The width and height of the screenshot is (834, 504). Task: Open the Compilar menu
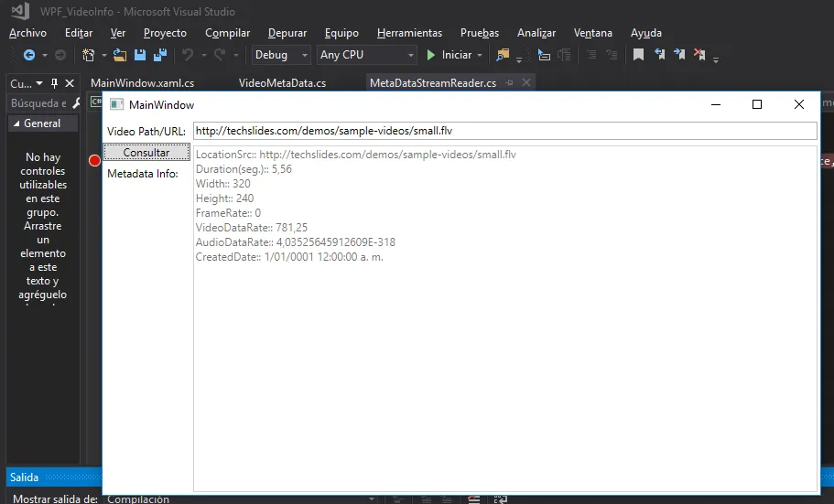click(x=228, y=33)
